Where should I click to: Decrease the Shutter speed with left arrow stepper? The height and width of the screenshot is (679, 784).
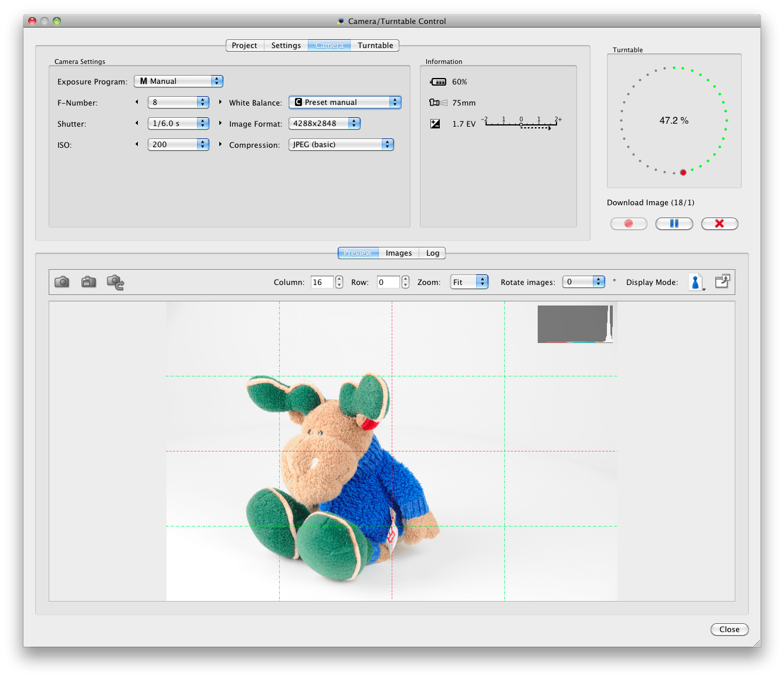137,124
